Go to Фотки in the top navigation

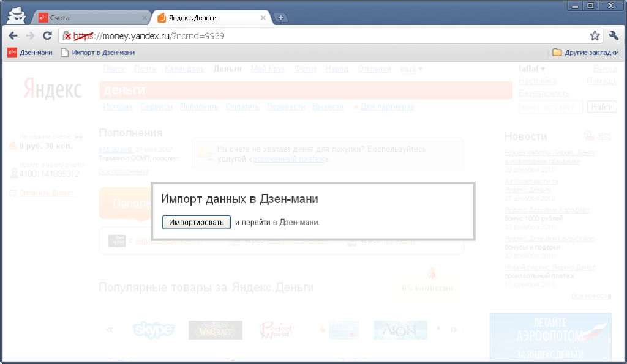click(305, 69)
